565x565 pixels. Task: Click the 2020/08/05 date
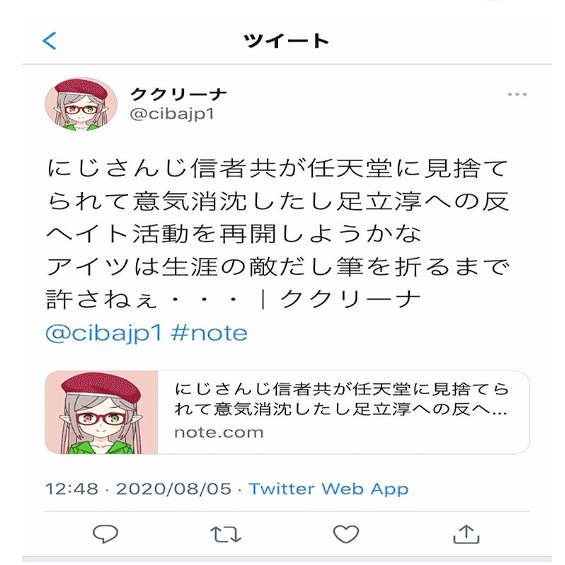point(174,489)
